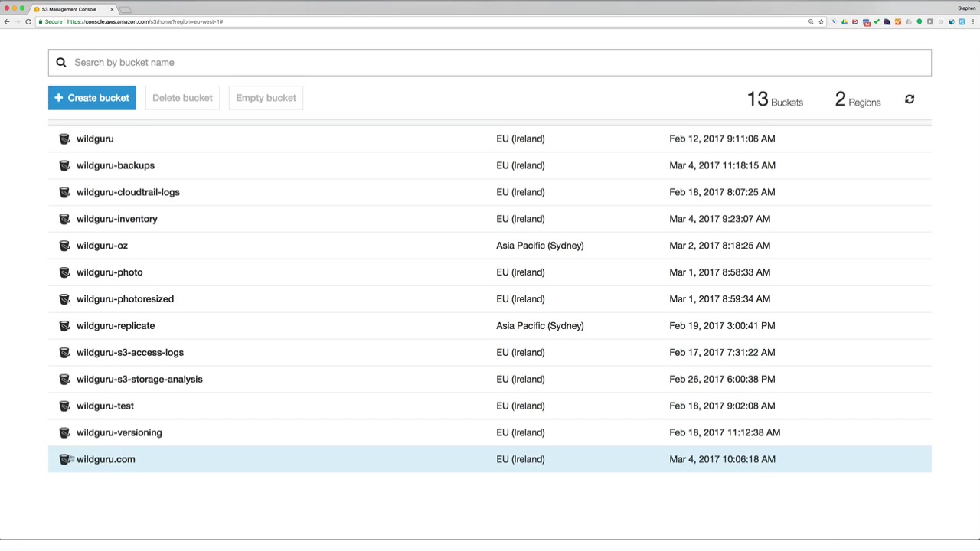The height and width of the screenshot is (551, 980).
Task: Click the green checkmark extension icon
Action: 877,21
